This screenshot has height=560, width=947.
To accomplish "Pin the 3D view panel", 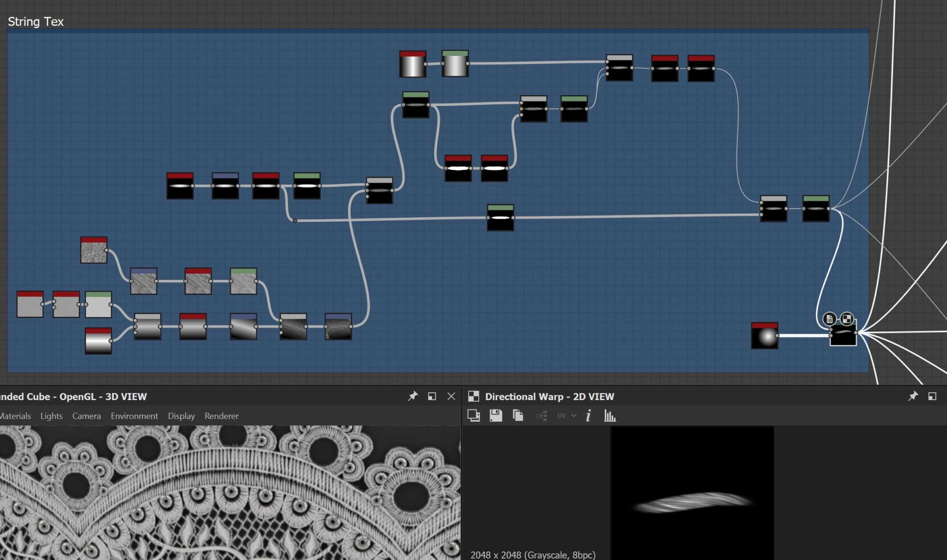I will click(x=413, y=396).
